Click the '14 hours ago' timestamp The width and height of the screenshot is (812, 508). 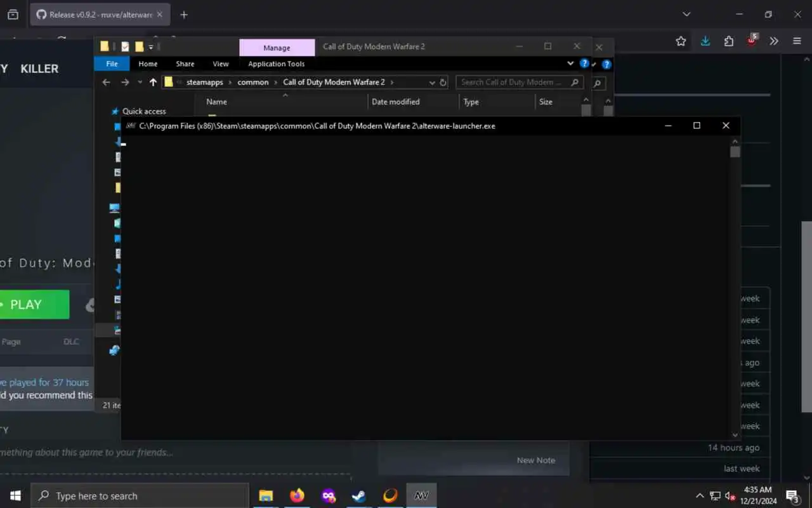point(733,448)
